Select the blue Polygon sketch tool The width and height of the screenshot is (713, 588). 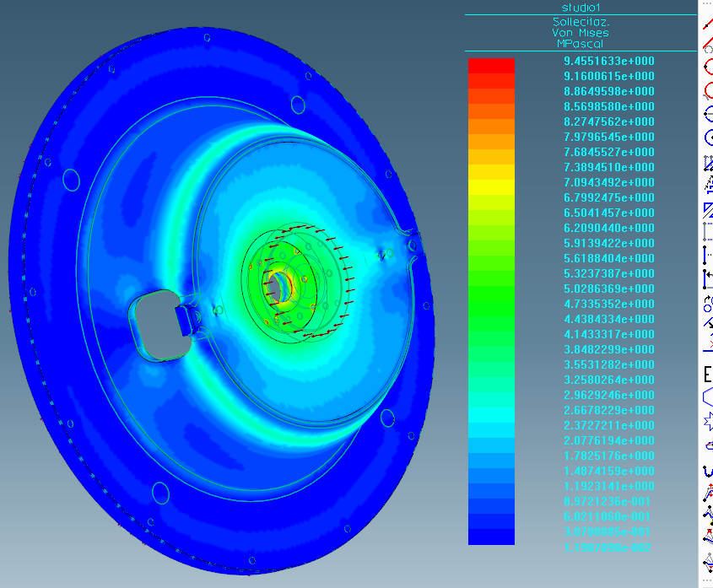708,396
